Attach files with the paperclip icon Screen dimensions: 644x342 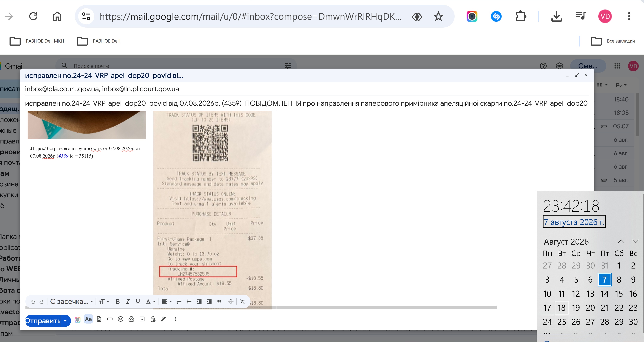tap(99, 319)
